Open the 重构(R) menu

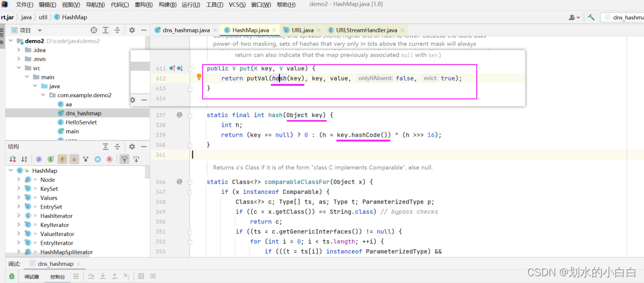pos(143,5)
